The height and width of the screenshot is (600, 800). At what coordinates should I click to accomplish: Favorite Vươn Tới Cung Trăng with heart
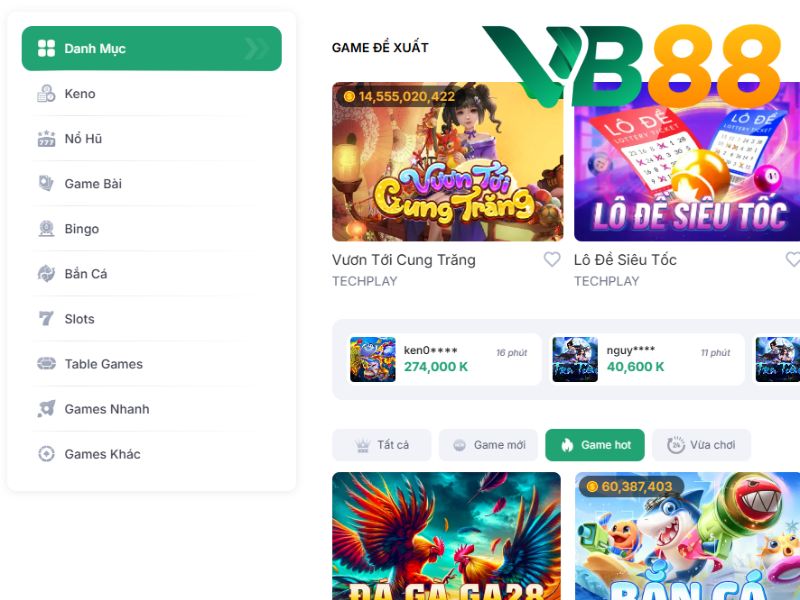pyautogui.click(x=552, y=259)
